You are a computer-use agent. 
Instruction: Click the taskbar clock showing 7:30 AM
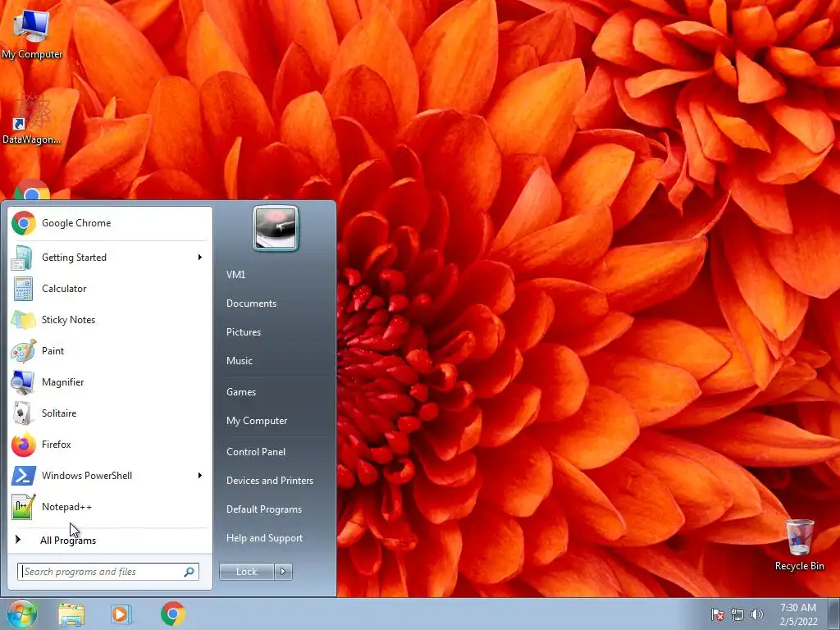[798, 614]
